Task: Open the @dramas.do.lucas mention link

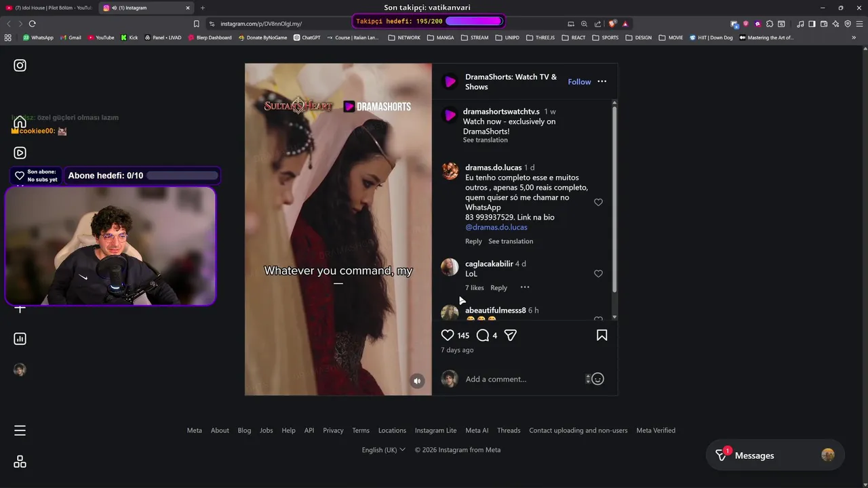Action: [x=496, y=227]
